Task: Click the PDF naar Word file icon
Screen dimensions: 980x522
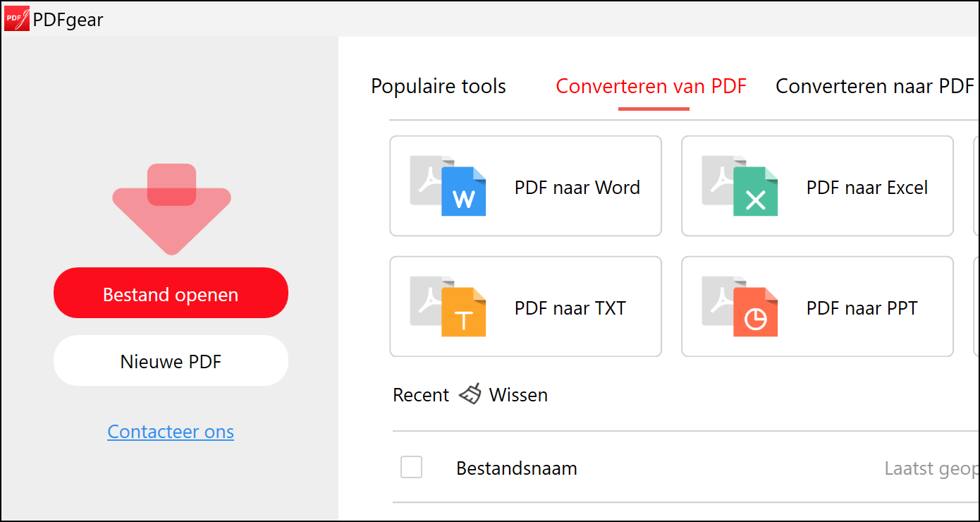Action: [448, 186]
